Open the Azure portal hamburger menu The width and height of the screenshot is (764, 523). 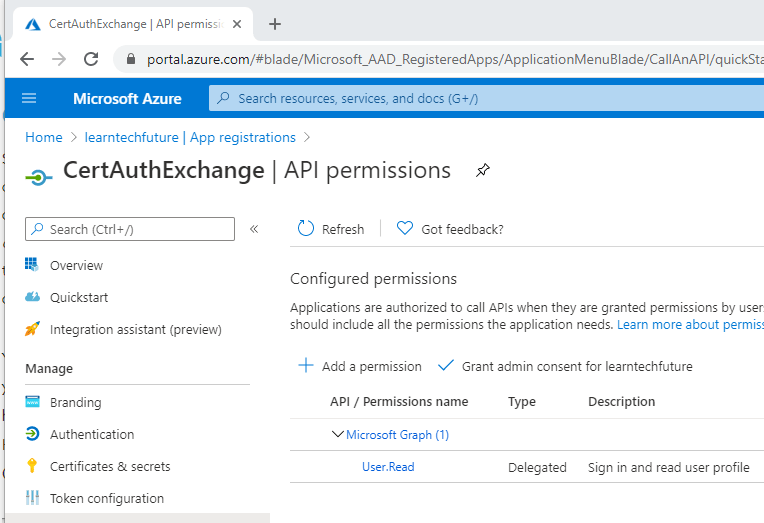[28, 98]
